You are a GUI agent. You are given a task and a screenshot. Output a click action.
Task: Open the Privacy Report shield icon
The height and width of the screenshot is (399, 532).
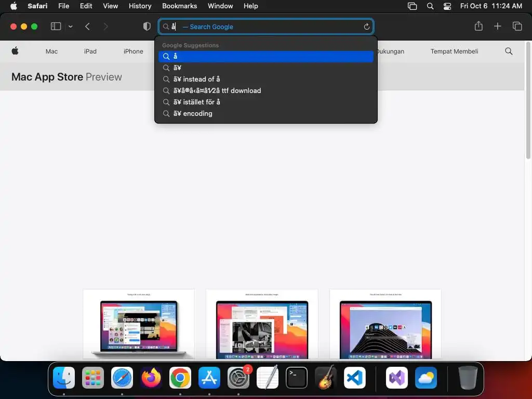point(147,26)
